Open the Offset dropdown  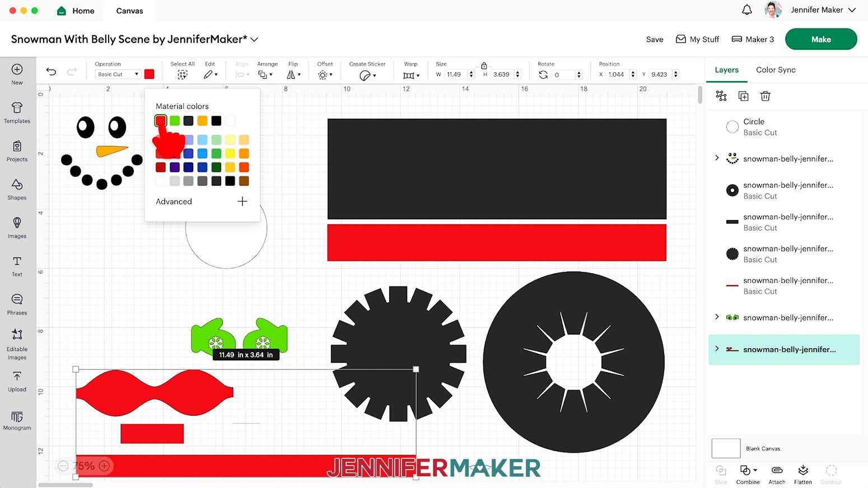coord(325,74)
